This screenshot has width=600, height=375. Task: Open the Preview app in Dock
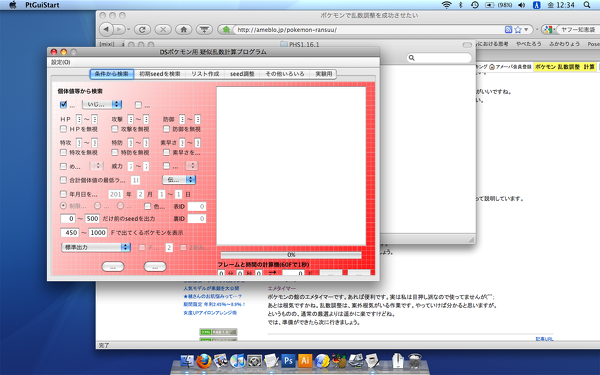point(221,361)
